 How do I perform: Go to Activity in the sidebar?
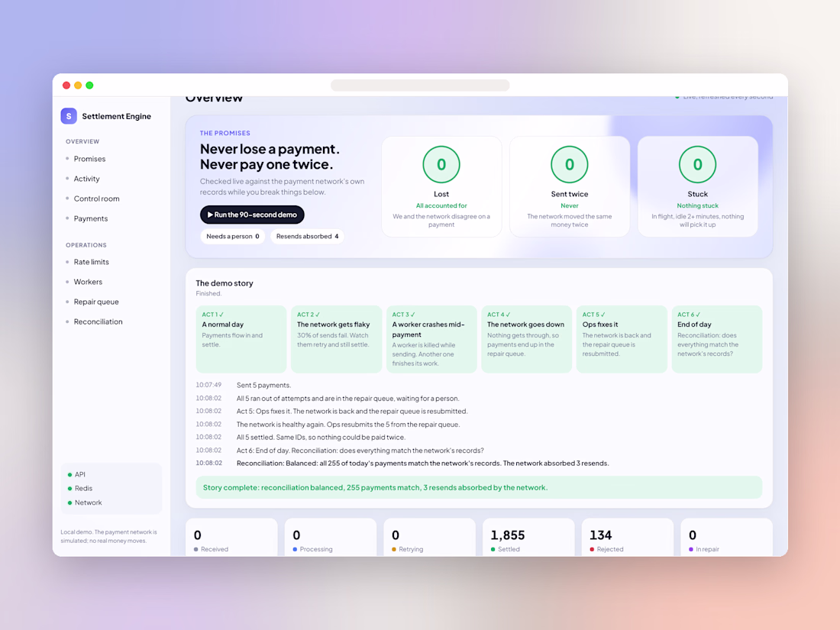pos(87,179)
